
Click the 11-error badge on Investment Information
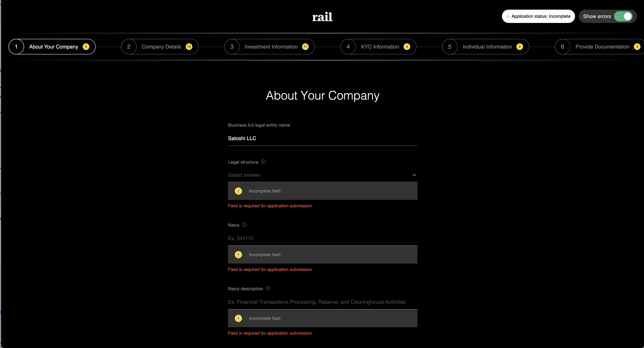click(305, 46)
